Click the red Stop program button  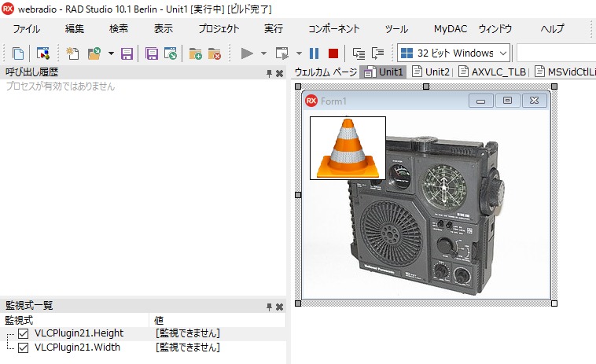tap(333, 53)
